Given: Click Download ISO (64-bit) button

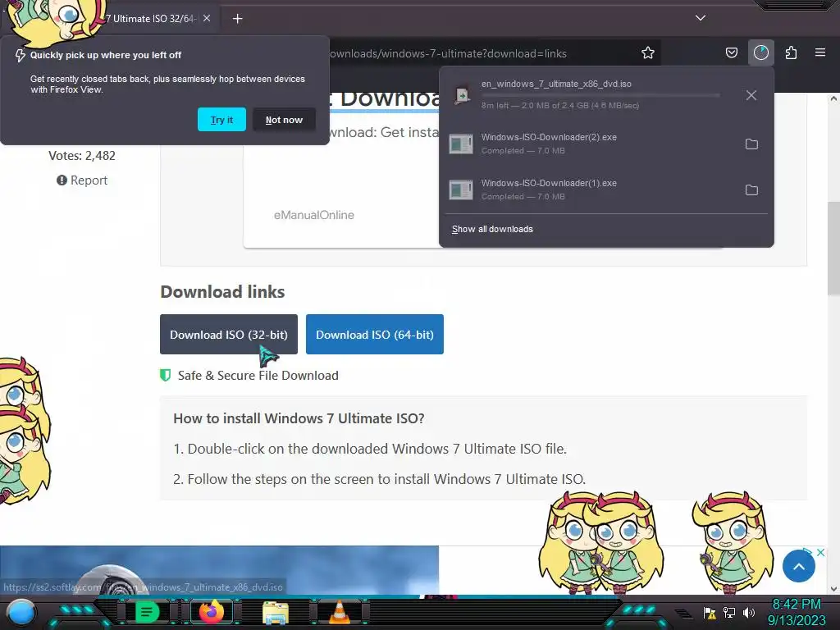Looking at the screenshot, I should (x=374, y=335).
